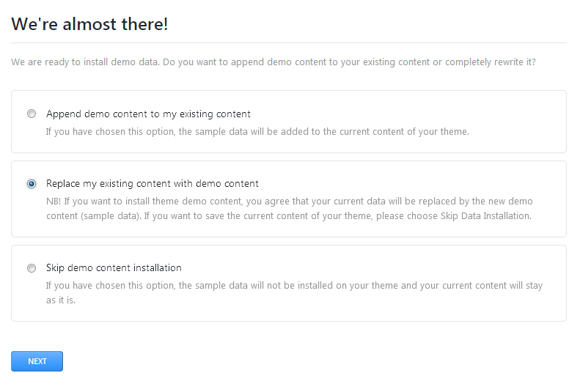Click the "as it is." line in the Skip description
The image size is (577, 392).
pyautogui.click(x=60, y=300)
